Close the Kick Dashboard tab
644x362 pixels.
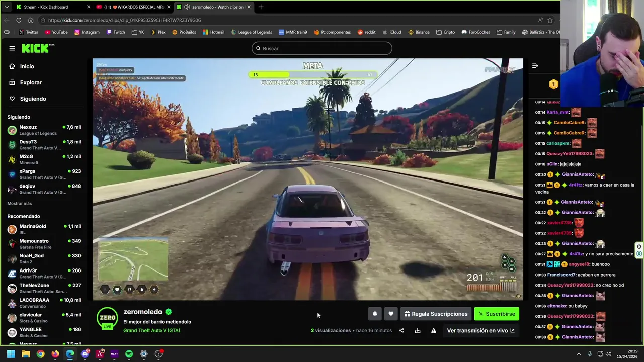point(89,7)
